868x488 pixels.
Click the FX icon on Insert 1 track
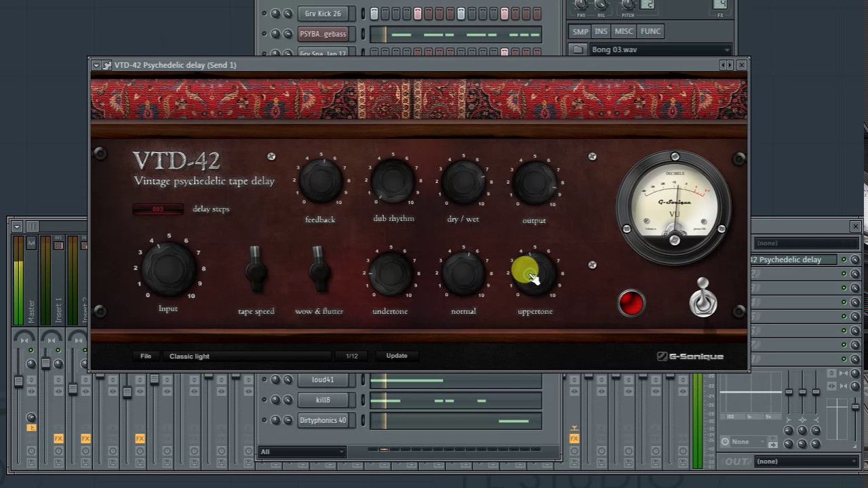(58, 439)
